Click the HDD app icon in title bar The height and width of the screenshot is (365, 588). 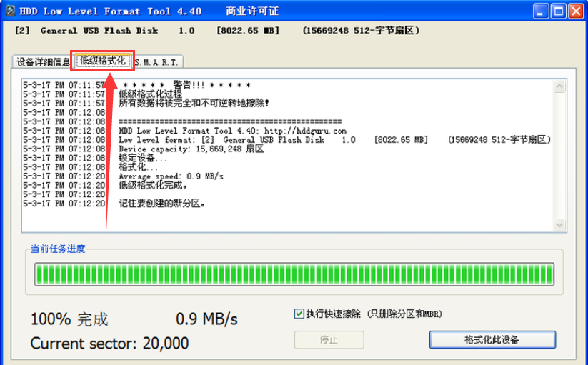click(x=9, y=11)
